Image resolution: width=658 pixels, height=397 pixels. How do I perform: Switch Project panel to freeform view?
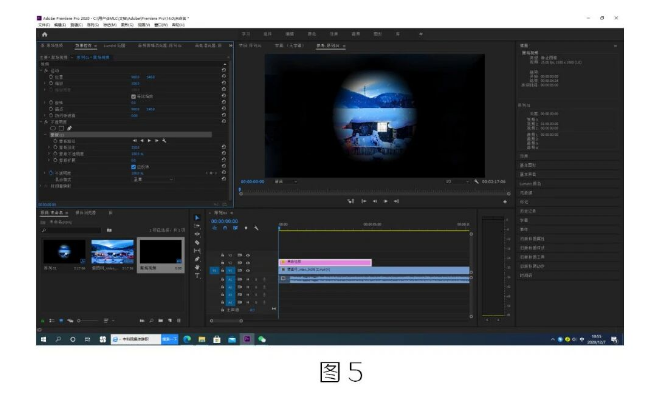pos(70,321)
